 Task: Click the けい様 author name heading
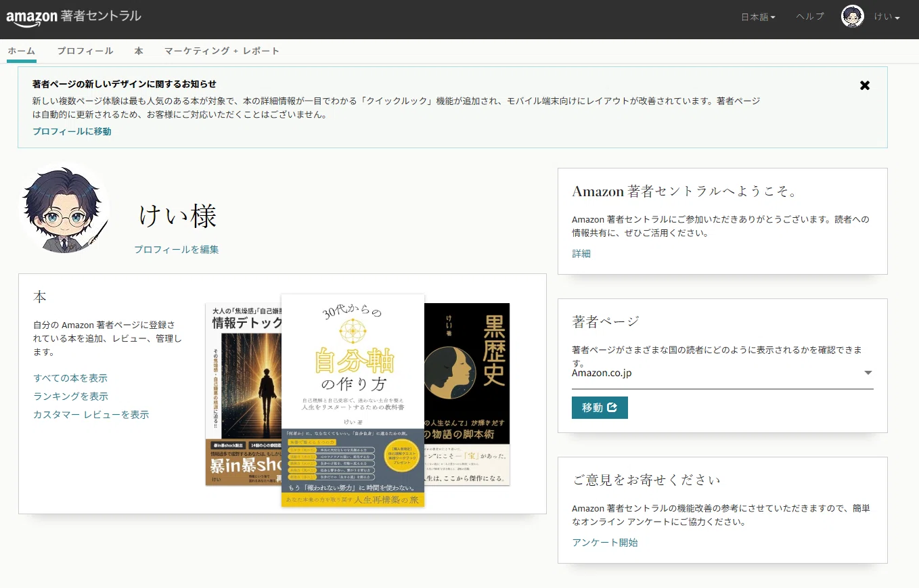177,216
